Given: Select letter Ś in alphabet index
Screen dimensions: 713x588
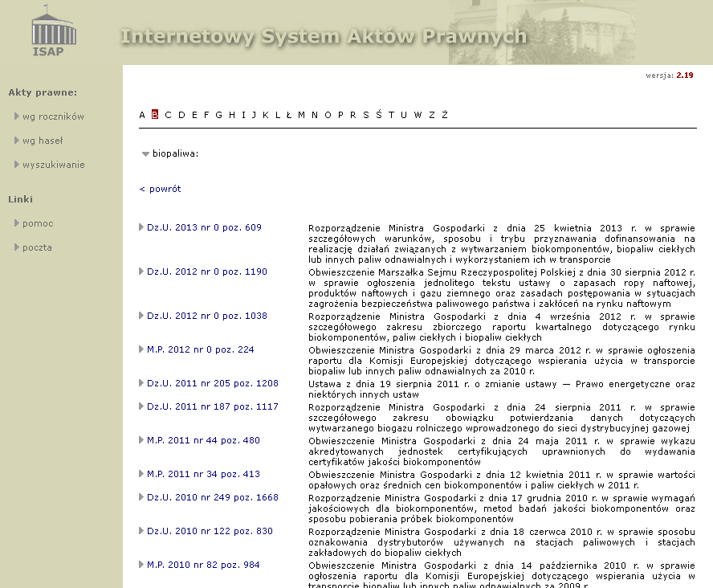Looking at the screenshot, I should [x=379, y=115].
